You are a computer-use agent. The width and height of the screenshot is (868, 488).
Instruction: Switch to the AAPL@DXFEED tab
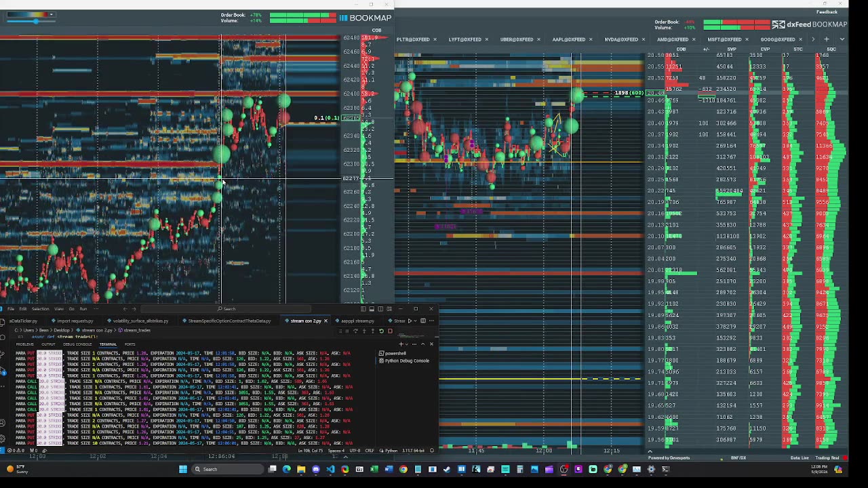[568, 39]
